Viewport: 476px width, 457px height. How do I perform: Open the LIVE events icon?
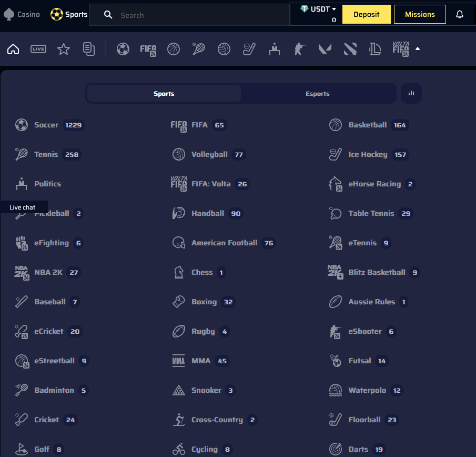tap(38, 49)
